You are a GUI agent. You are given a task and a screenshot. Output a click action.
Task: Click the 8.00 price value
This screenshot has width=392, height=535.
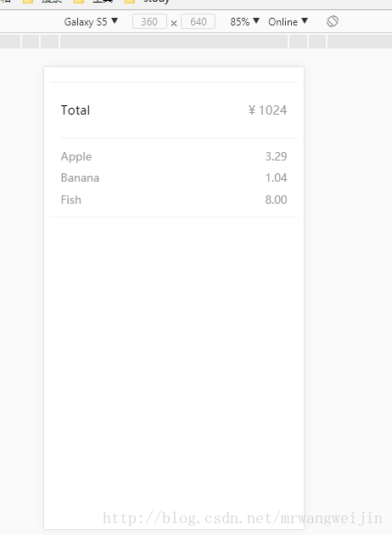276,200
